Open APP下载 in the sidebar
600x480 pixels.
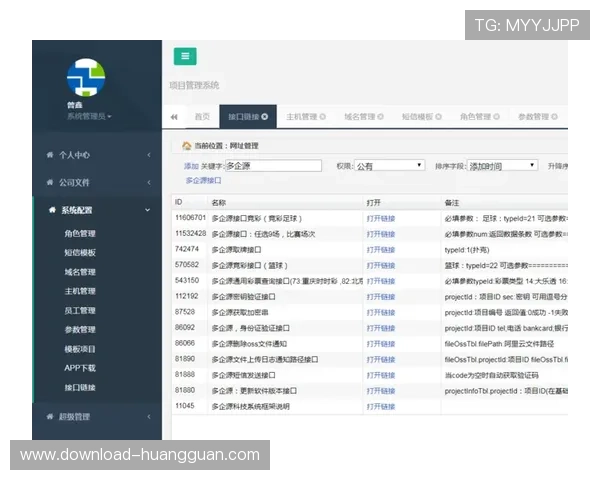coord(80,368)
